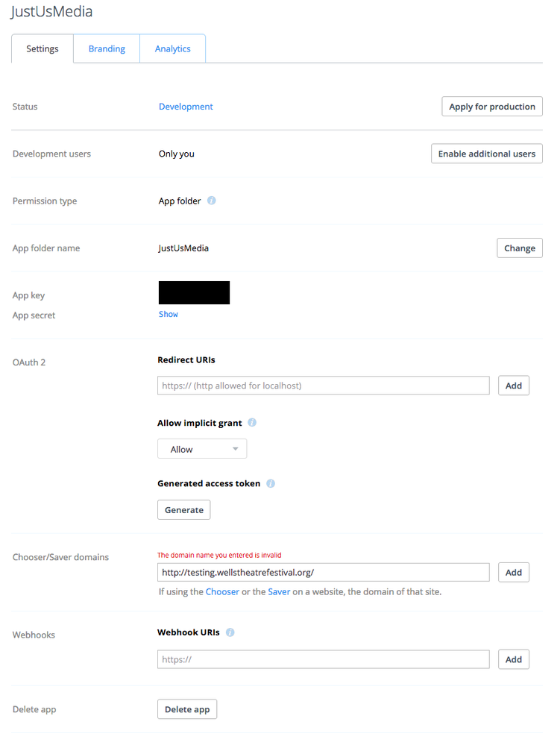This screenshot has width=560, height=745.
Task: Open the Webhook URIs info tooltip
Action: click(230, 632)
